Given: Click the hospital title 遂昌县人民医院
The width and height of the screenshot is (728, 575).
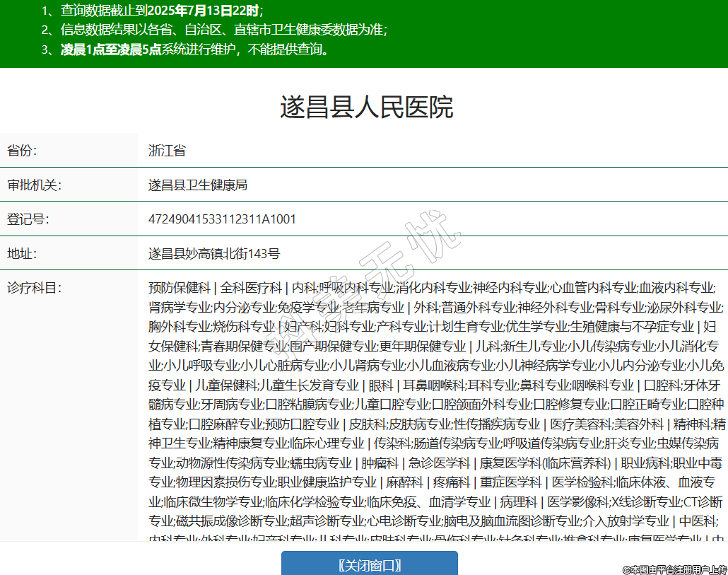Looking at the screenshot, I should (366, 107).
